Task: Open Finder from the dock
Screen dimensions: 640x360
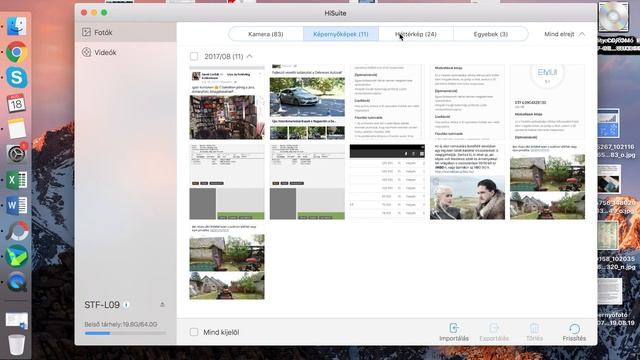Action: coord(16,27)
